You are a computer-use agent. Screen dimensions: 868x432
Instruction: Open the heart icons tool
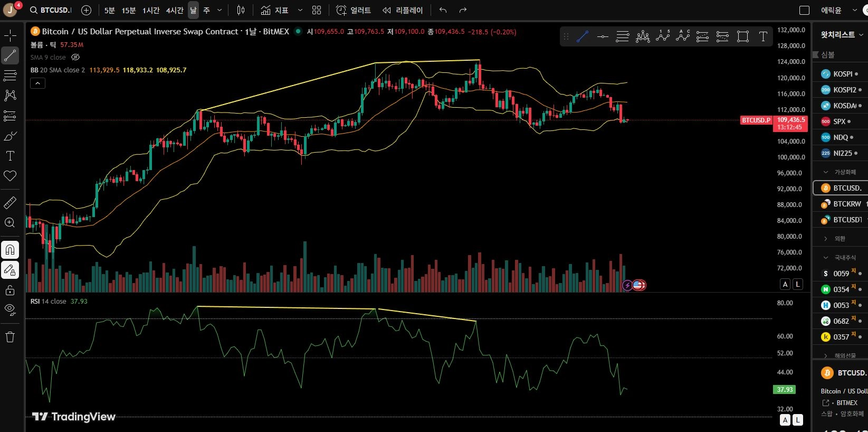10,176
